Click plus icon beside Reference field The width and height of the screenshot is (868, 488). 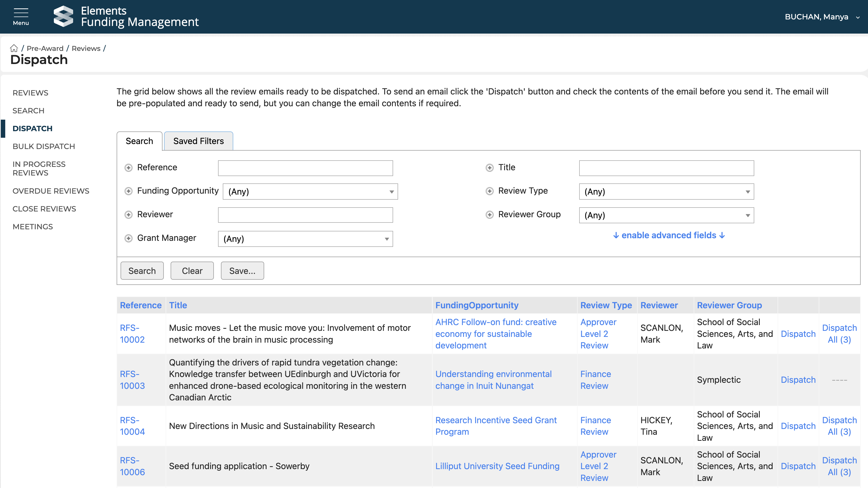point(128,168)
